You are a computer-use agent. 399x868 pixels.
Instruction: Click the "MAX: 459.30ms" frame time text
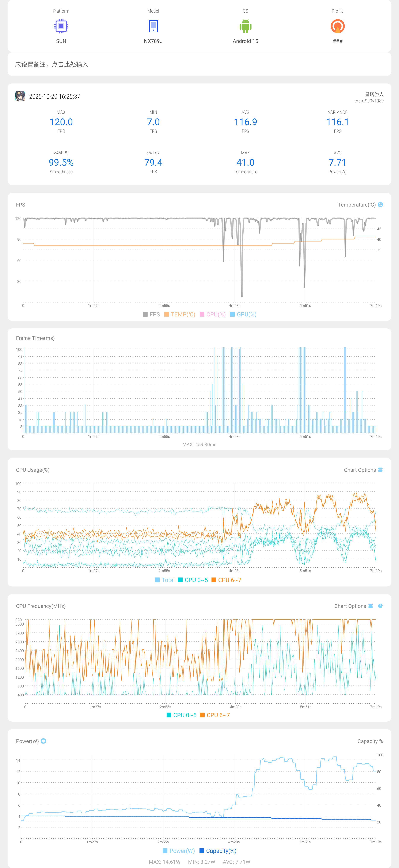pos(199,444)
